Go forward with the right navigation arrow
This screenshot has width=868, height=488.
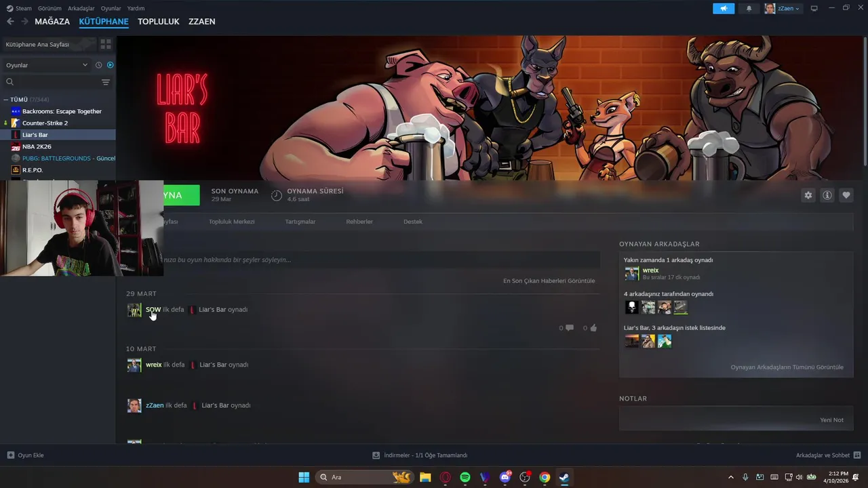click(24, 22)
